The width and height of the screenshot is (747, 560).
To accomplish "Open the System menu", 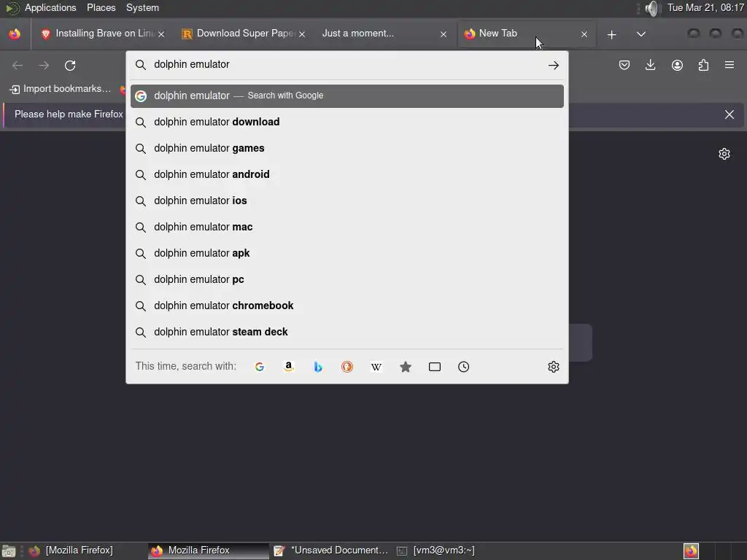I will click(x=142, y=7).
